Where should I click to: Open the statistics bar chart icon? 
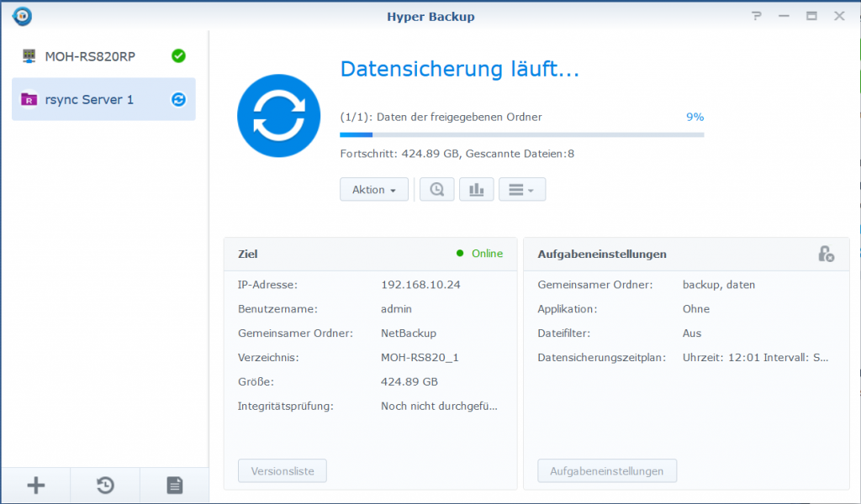coord(477,189)
